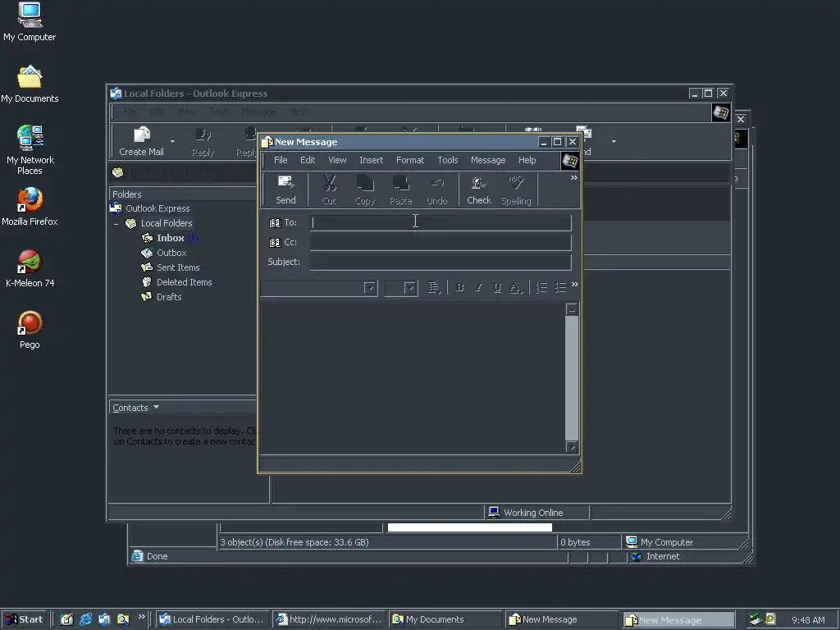
Task: Open the Inbox folder
Action: point(170,238)
